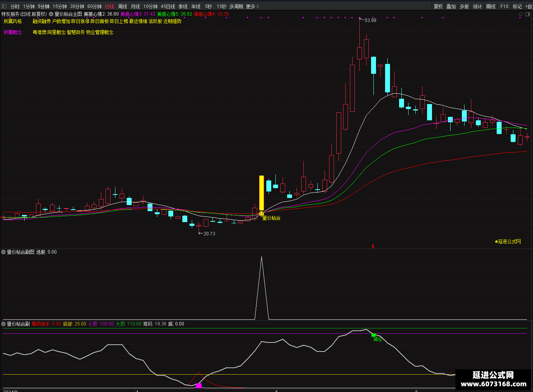Click the red S marker below candlesticks

click(373, 246)
